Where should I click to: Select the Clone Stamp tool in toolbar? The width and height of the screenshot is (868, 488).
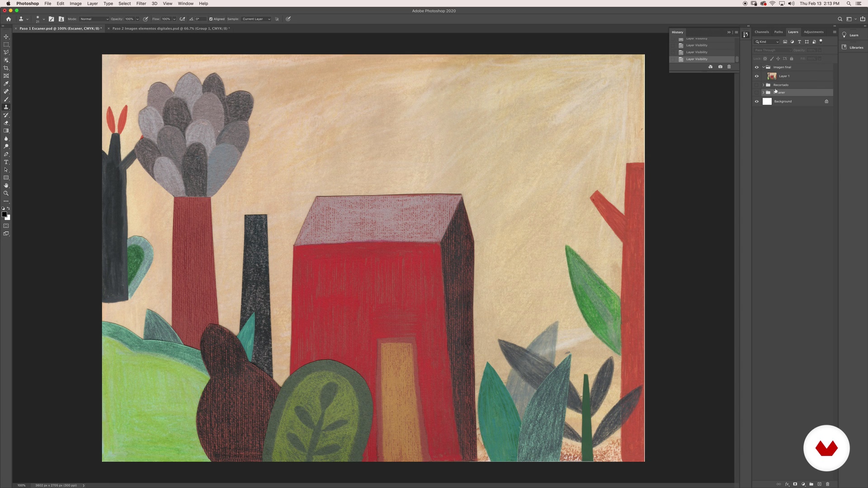tap(6, 107)
